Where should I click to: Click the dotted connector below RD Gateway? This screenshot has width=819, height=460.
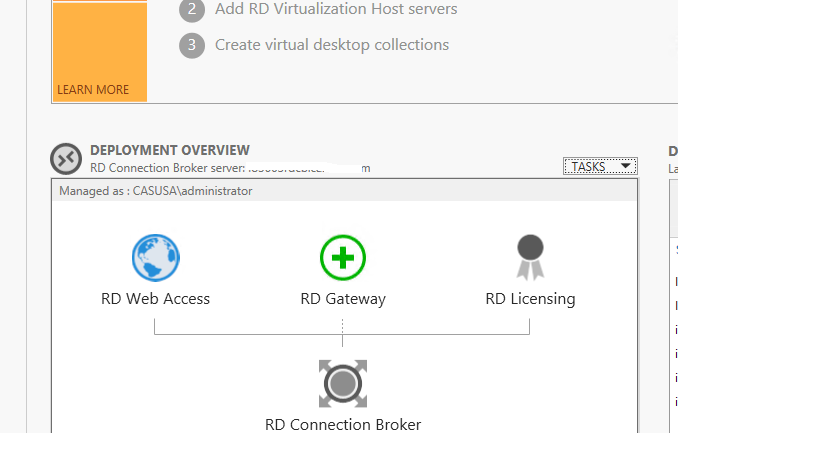pyautogui.click(x=343, y=332)
